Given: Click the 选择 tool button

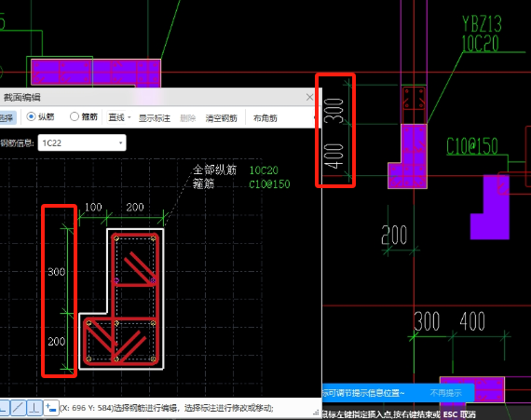Looking at the screenshot, I should (7, 117).
